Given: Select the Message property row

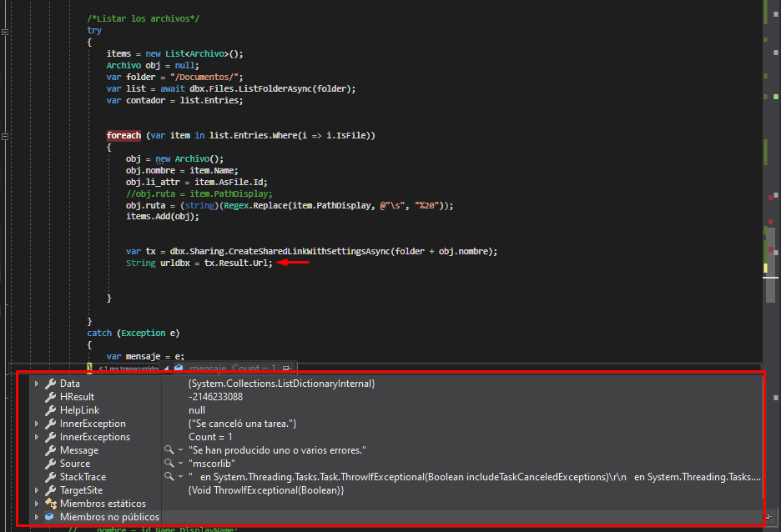Looking at the screenshot, I should (79, 450).
